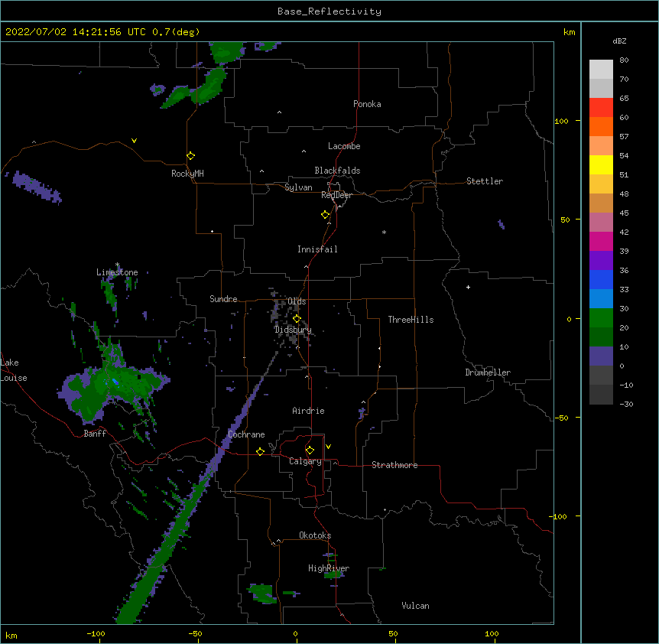Click the Didsbury town label
This screenshot has width=659, height=644.
pos(293,330)
